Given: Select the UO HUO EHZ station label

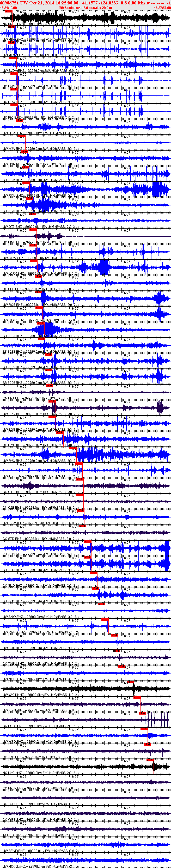Looking at the screenshot, I should [39, 102].
